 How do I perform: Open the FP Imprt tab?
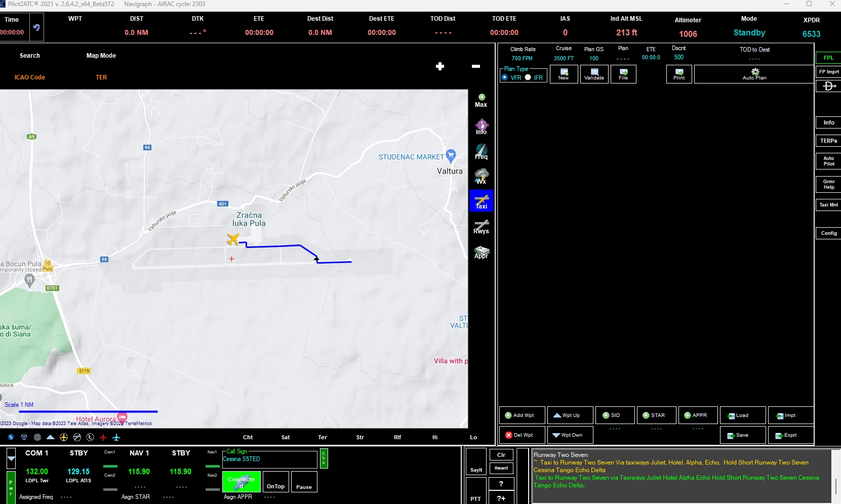(828, 72)
